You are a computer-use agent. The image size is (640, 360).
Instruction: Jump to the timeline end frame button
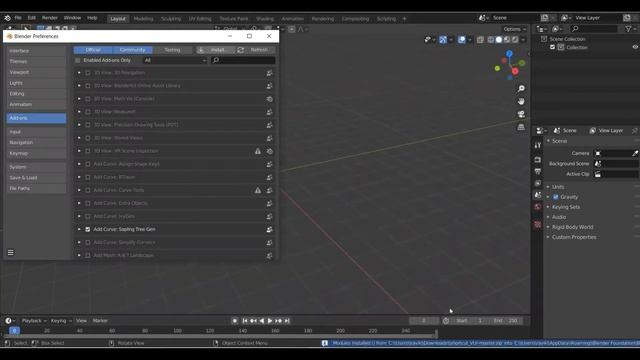tap(287, 321)
